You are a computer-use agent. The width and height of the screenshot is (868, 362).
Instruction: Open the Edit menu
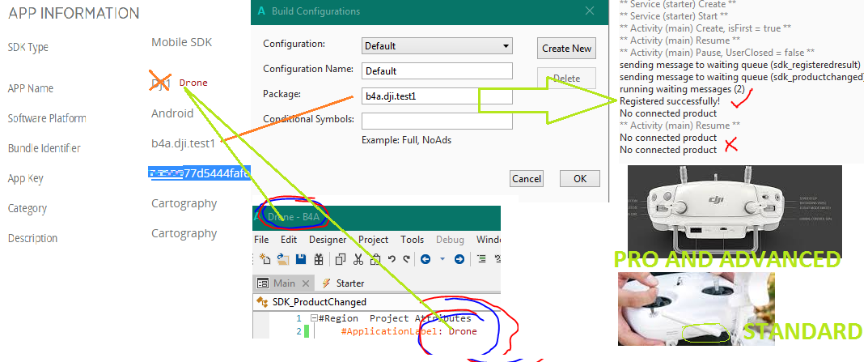pyautogui.click(x=289, y=240)
